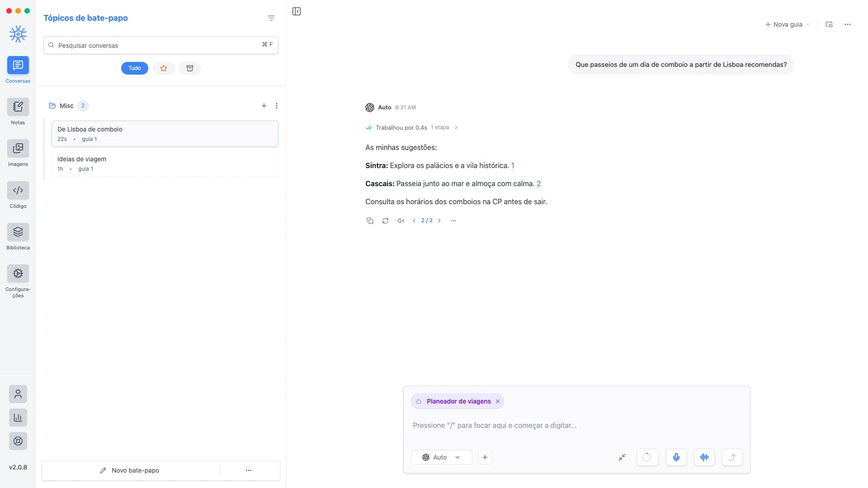Open the conversation filter options icon
This screenshot has width=868, height=488.
(x=271, y=18)
